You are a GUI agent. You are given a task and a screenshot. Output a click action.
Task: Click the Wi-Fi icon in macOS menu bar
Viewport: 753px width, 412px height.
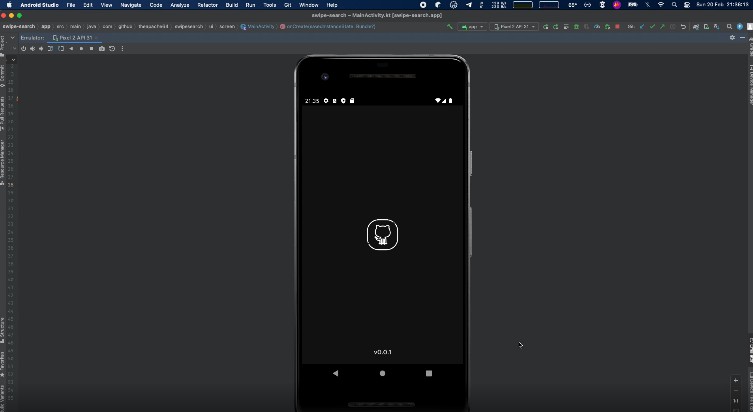661,5
